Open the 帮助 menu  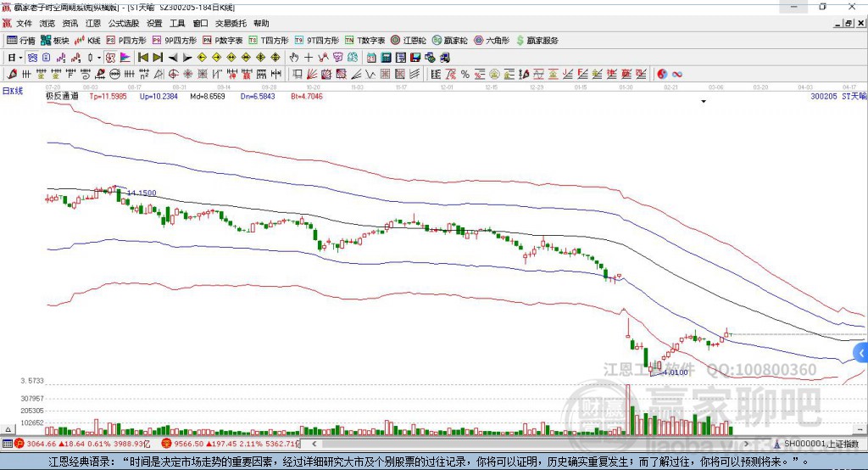(x=261, y=23)
